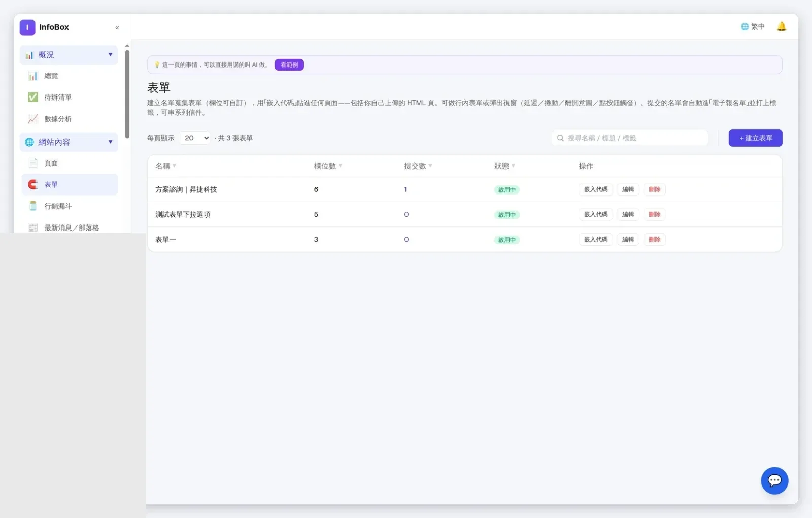Viewport: 812px width, 518px height.
Task: Click 嵌入代碼 for 表單一
Action: (x=596, y=239)
